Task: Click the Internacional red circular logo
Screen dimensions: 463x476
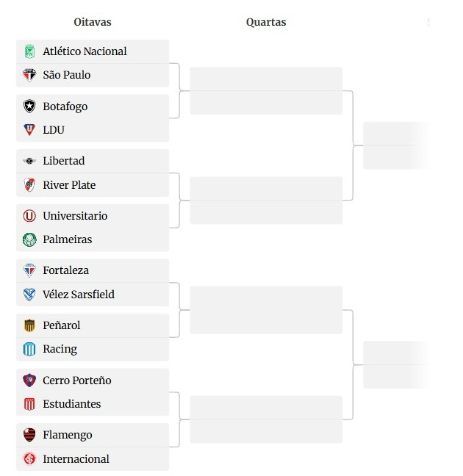Action: (29, 458)
